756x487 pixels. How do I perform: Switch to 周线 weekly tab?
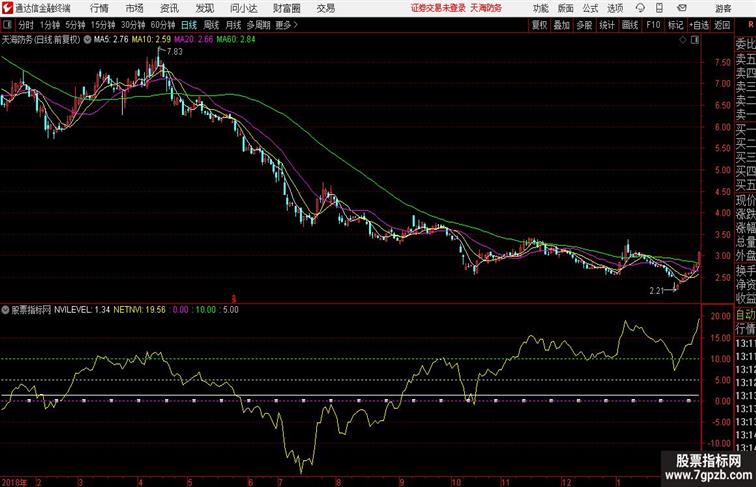pos(211,25)
